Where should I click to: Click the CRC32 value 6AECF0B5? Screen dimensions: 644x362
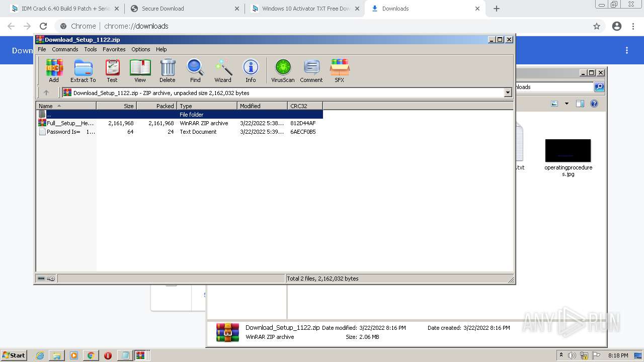click(303, 132)
